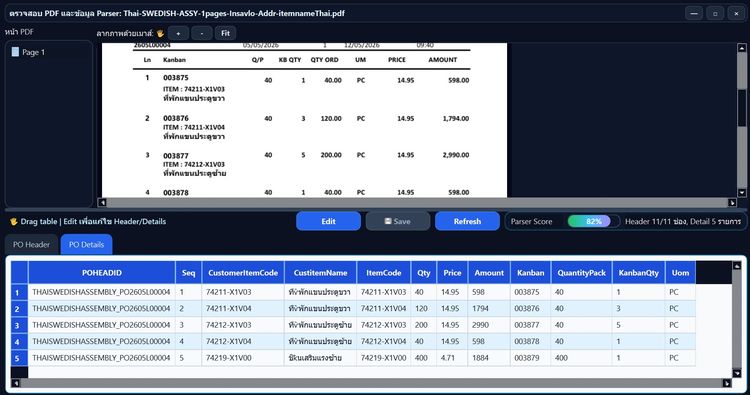Click the Save button with disk icon
Screen dimensions: 750x395
pos(397,221)
